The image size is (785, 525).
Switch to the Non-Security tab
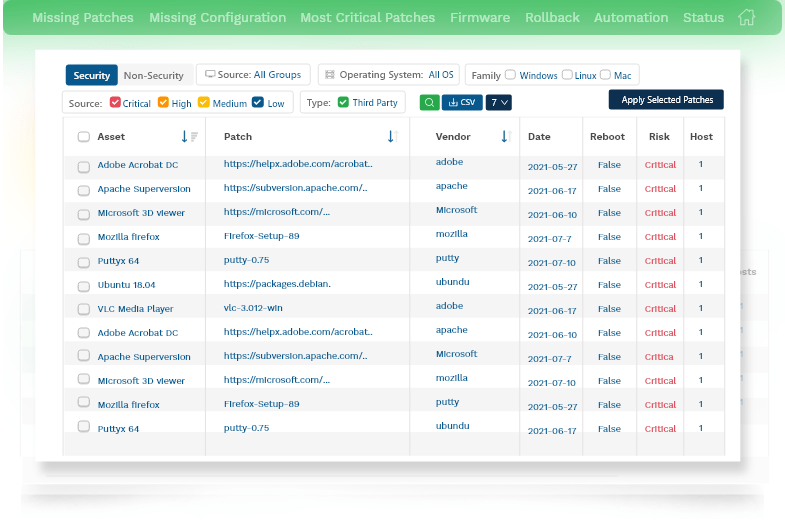tap(153, 75)
